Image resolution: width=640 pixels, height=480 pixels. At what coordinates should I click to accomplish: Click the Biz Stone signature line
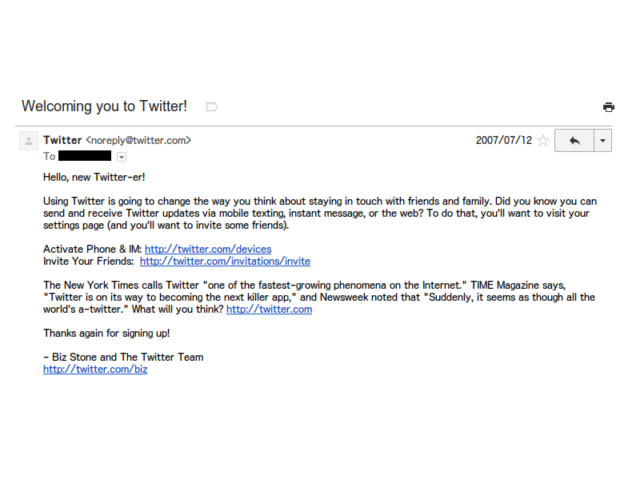(x=123, y=357)
